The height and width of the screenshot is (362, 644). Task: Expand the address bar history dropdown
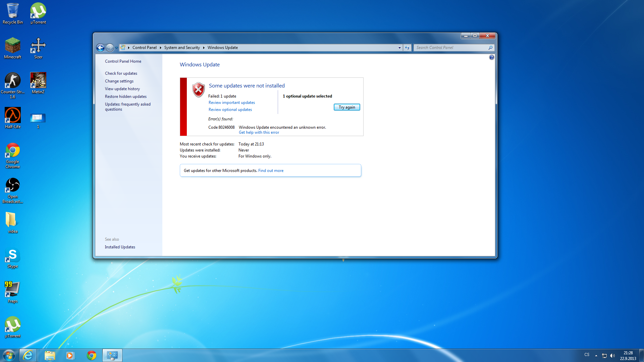(x=399, y=48)
